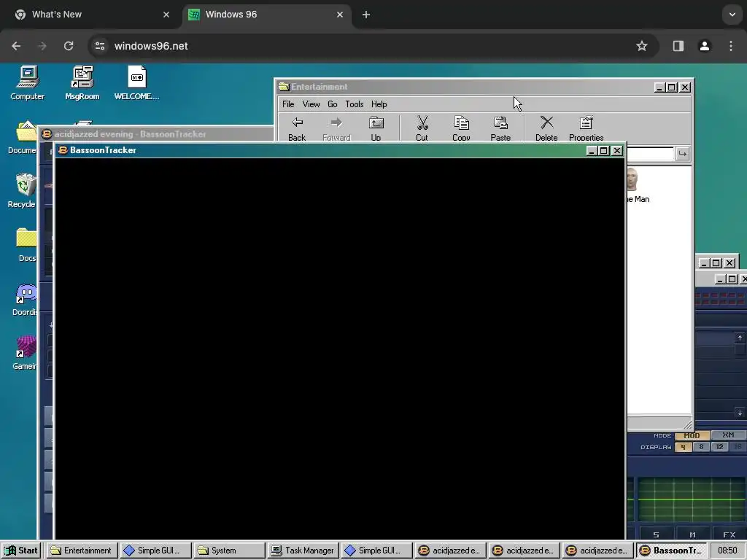This screenshot has height=560, width=747.
Task: Click the taskbar clock 08:50
Action: (727, 551)
